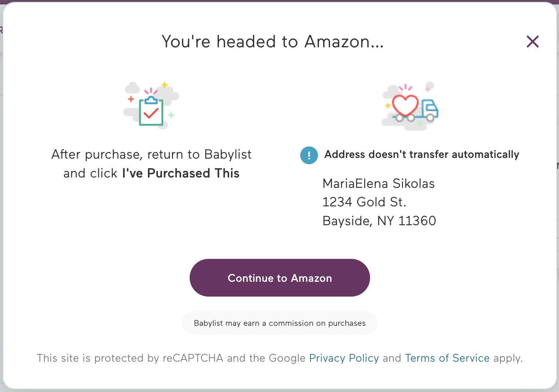The width and height of the screenshot is (559, 392).
Task: Click the heart delivery truck illustration
Action: pyautogui.click(x=410, y=106)
